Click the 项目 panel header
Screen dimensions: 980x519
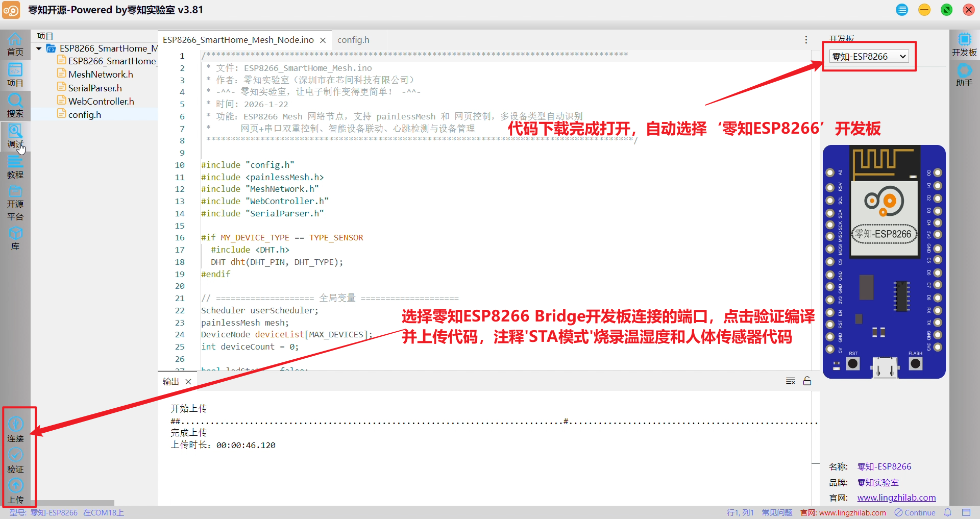pos(45,36)
